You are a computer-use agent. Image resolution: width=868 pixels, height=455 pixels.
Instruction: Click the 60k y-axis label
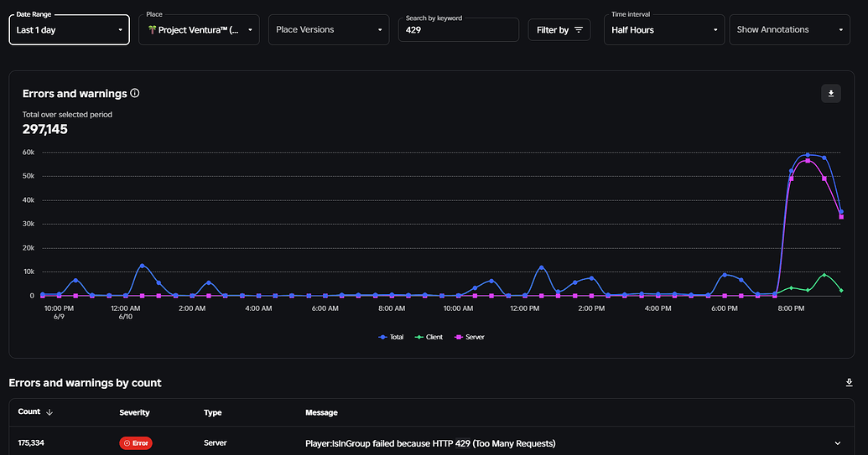[x=29, y=152]
